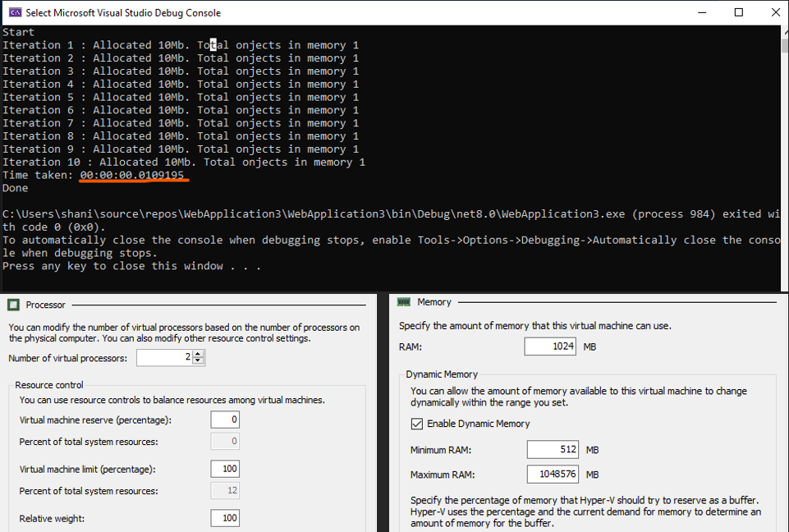Click the Relative weight input box
Screen dimensions: 789x532
224,518
